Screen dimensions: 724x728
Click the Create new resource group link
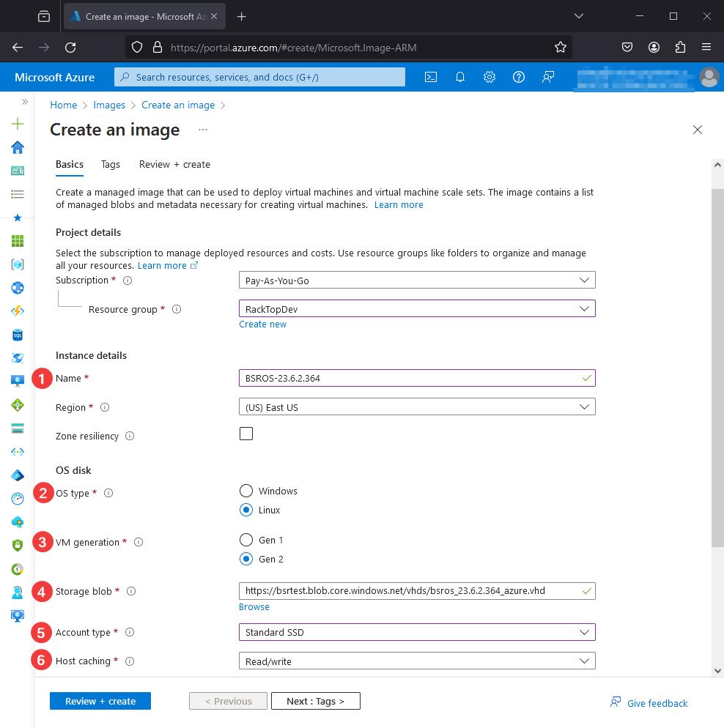tap(262, 324)
